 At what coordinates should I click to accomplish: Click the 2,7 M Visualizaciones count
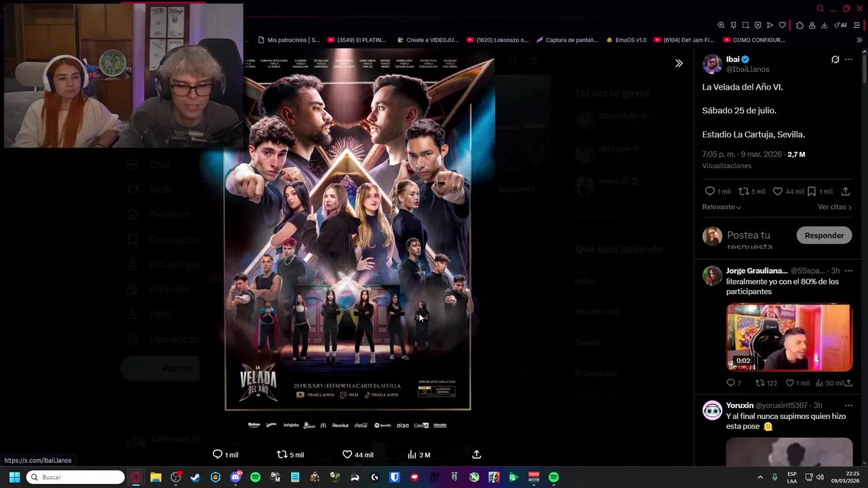796,155
